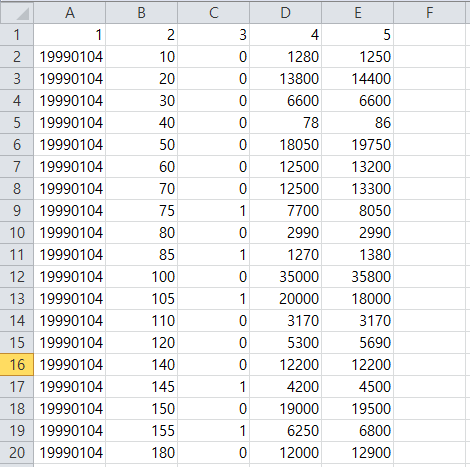
Task: Click cell E6 with value 19750
Action: pos(358,145)
